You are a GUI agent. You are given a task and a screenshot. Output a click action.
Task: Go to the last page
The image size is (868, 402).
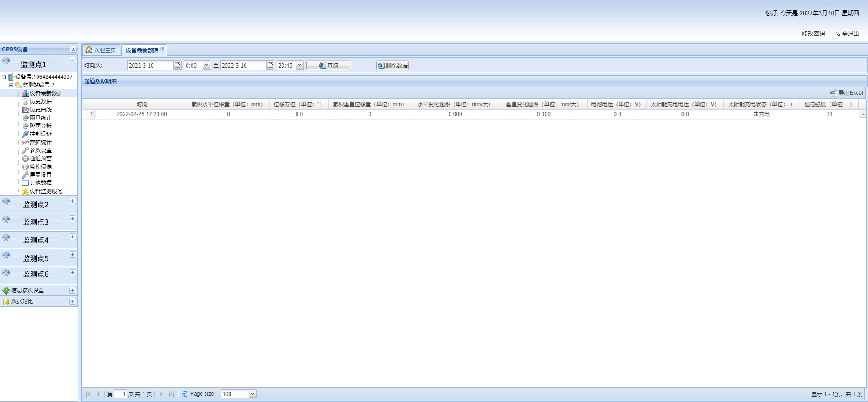click(x=171, y=394)
